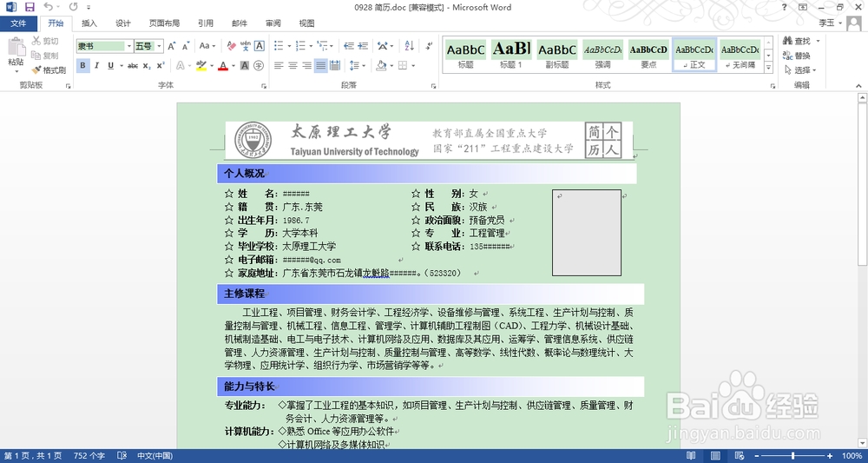Switch to the 插入 (Insert) tab

coord(89,23)
